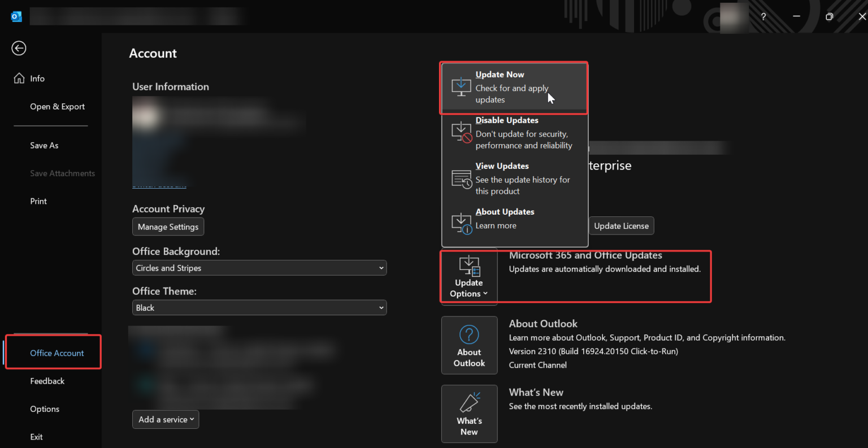Viewport: 868px width, 448px height.
Task: Open Outlook Options from the sidebar
Action: coord(44,408)
